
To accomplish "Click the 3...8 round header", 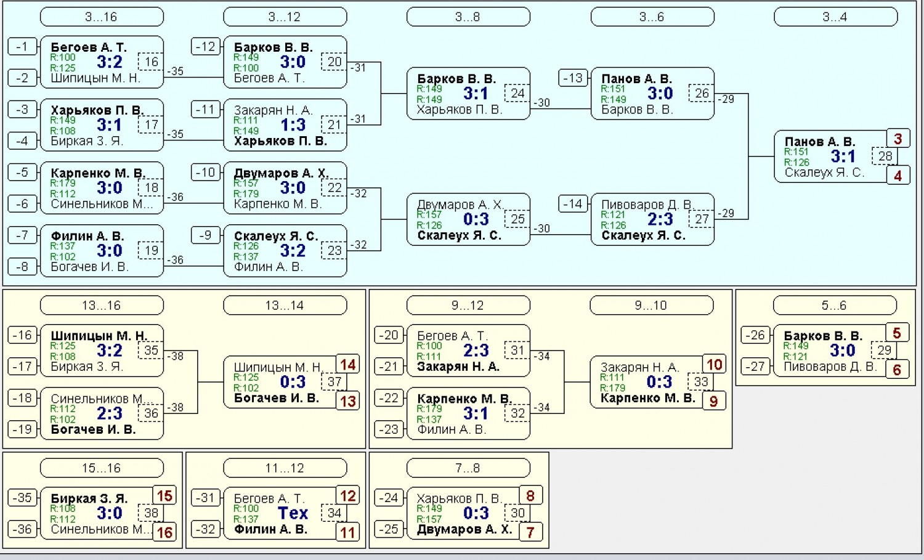I will [x=468, y=17].
